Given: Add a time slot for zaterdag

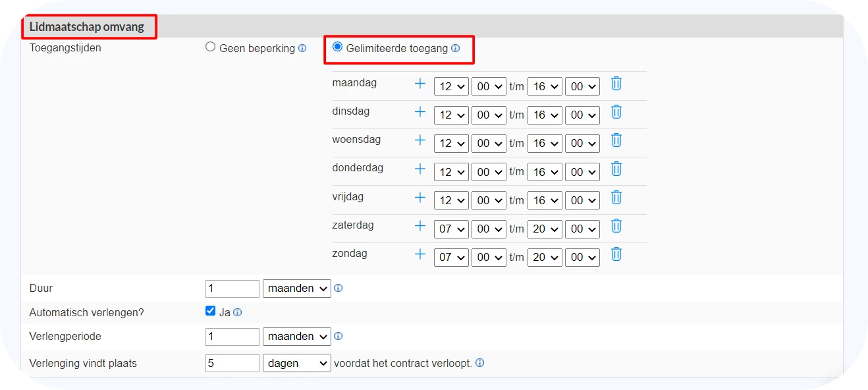Looking at the screenshot, I should [420, 226].
